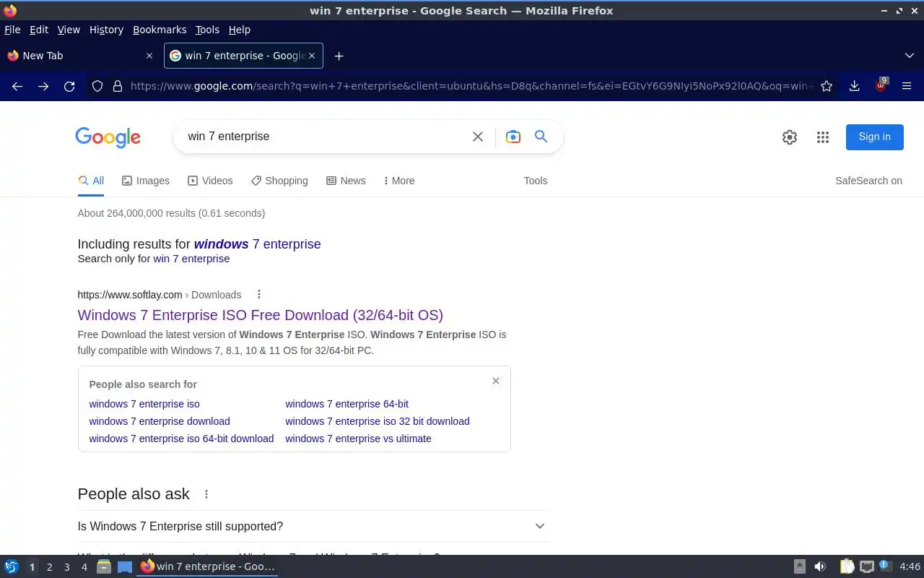
Task: Close the win 7 enterprise tab
Action: (x=313, y=56)
